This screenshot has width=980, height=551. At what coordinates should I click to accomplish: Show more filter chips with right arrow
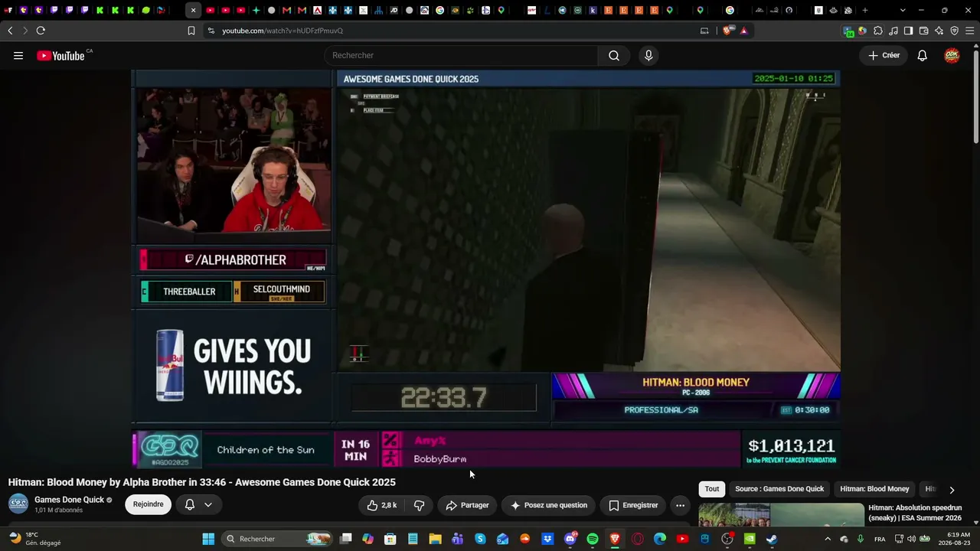pos(952,490)
